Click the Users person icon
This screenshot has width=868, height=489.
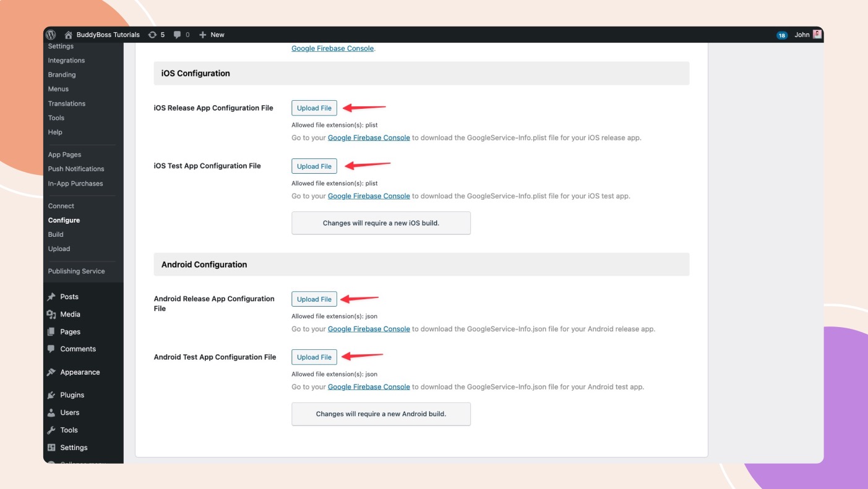click(x=51, y=412)
